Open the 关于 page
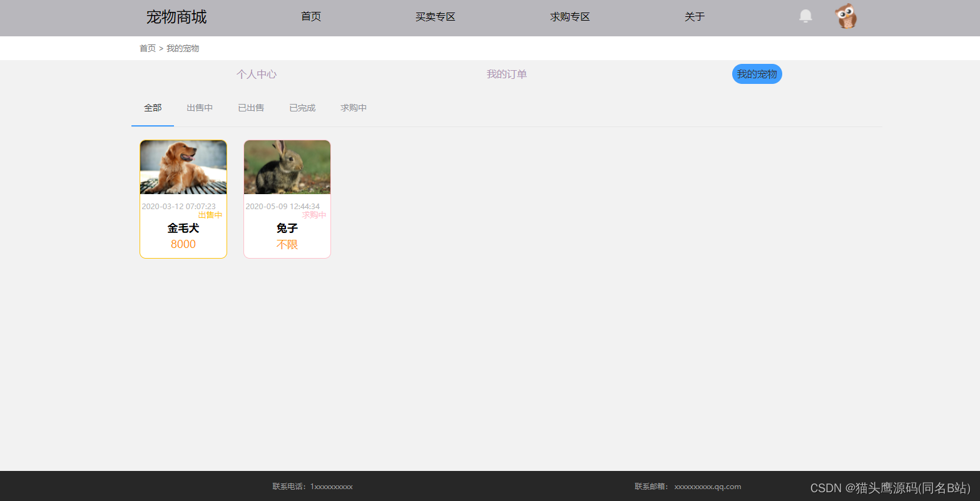This screenshot has height=501, width=980. tap(694, 17)
